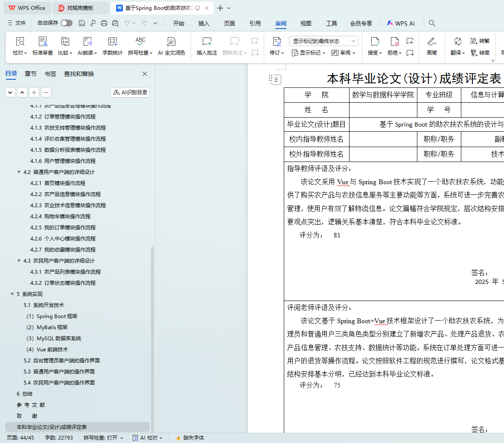Convert text with 转简
This screenshot has width=504, height=443.
(x=480, y=53)
